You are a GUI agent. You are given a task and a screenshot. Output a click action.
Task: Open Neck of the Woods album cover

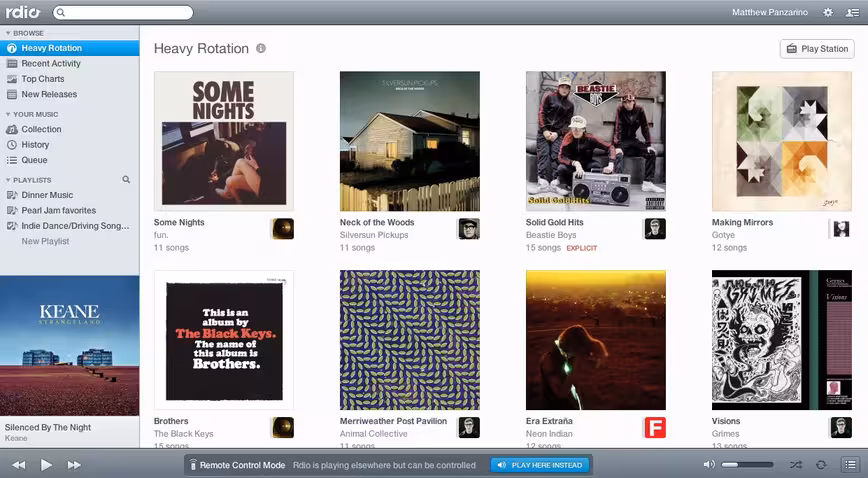[x=410, y=141]
